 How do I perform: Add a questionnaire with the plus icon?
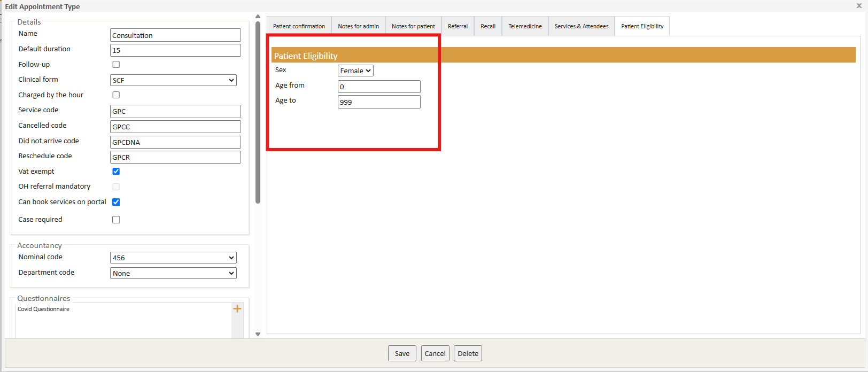[237, 309]
